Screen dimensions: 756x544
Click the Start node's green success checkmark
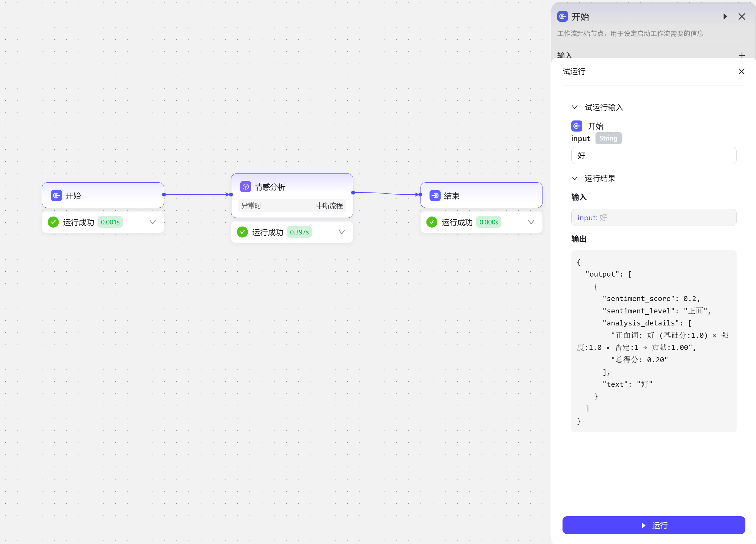[x=53, y=222]
